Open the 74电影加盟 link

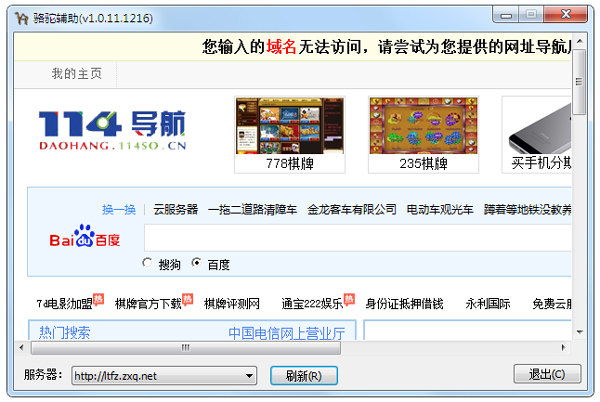tap(65, 304)
